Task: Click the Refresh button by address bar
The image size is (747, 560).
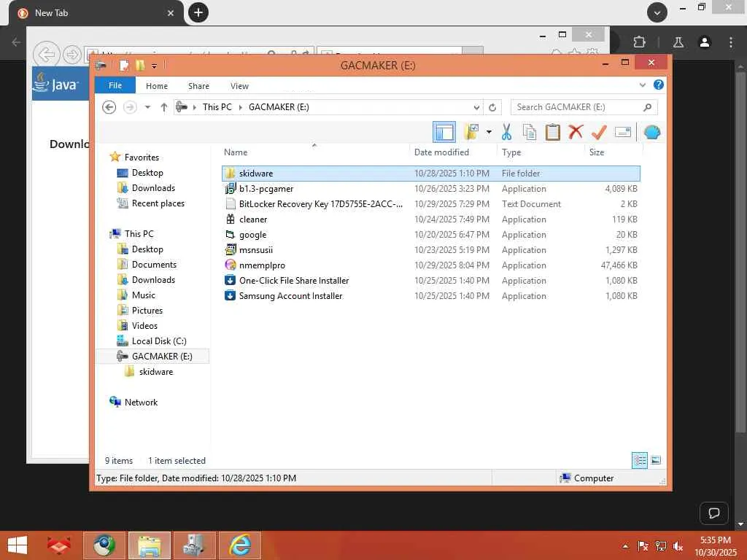Action: (x=492, y=108)
